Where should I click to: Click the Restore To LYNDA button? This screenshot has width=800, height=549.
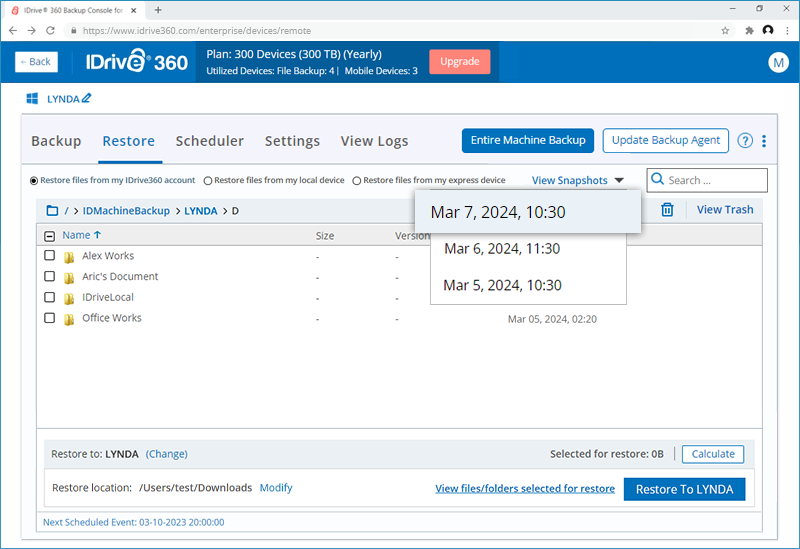(x=684, y=489)
